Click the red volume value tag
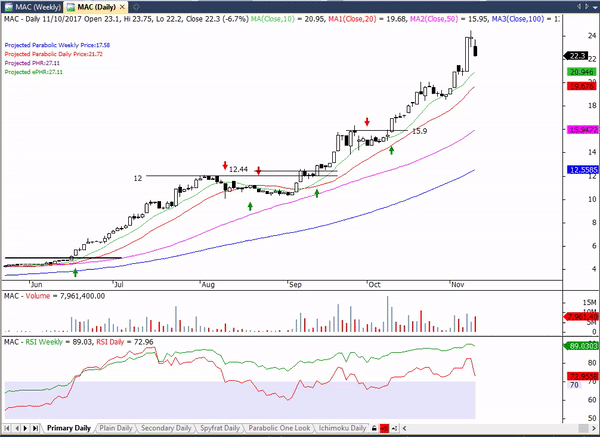This screenshot has height=437, width=600. 581,316
